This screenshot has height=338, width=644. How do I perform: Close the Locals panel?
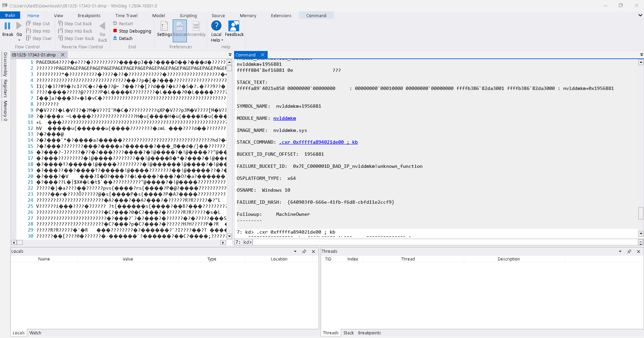[313, 251]
